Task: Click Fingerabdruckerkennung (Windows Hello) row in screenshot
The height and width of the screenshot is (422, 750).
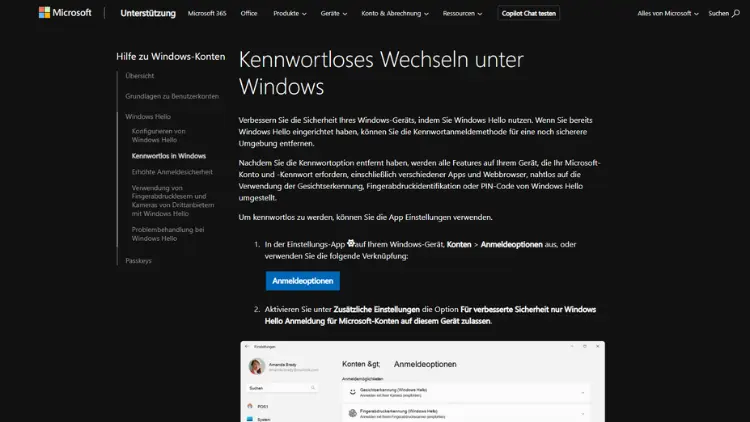Action: point(466,413)
